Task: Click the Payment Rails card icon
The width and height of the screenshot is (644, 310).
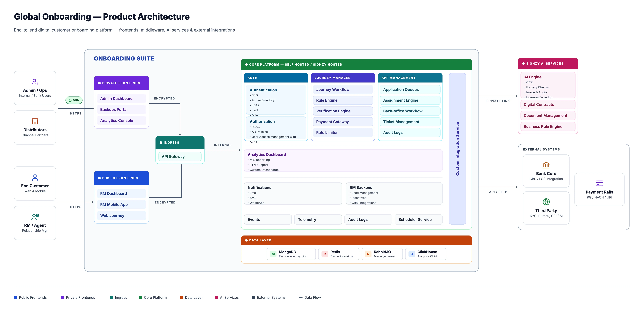Action: click(x=599, y=183)
